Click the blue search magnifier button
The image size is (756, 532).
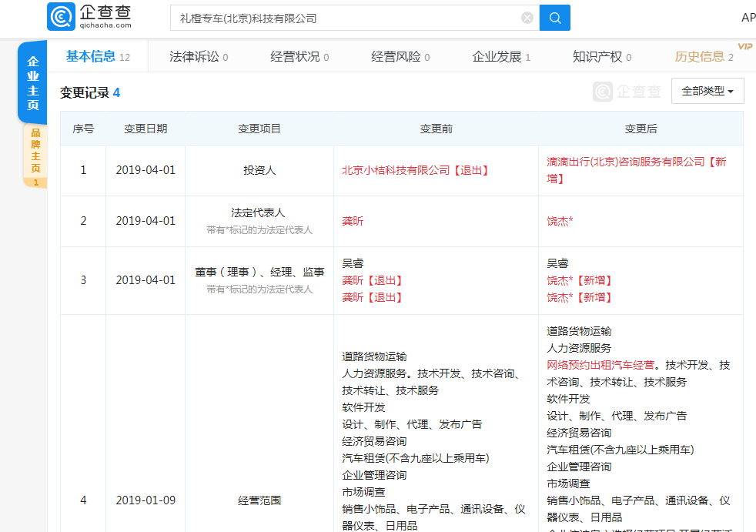click(x=555, y=18)
